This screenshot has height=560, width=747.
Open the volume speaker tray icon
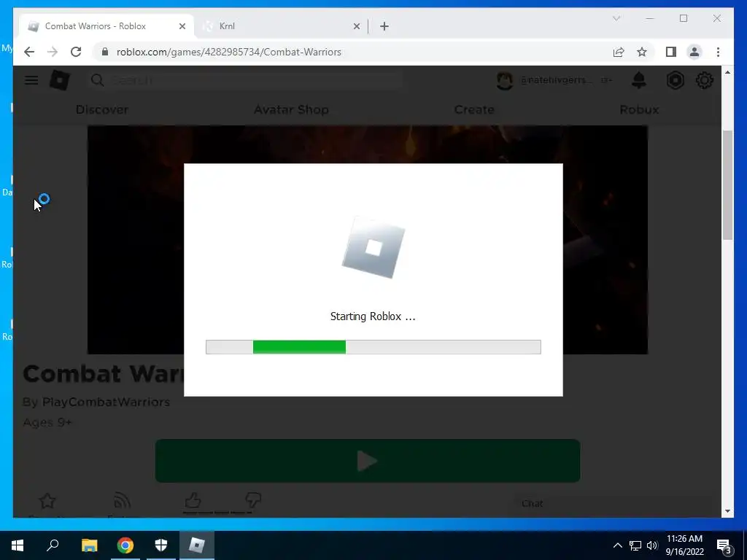click(x=651, y=545)
